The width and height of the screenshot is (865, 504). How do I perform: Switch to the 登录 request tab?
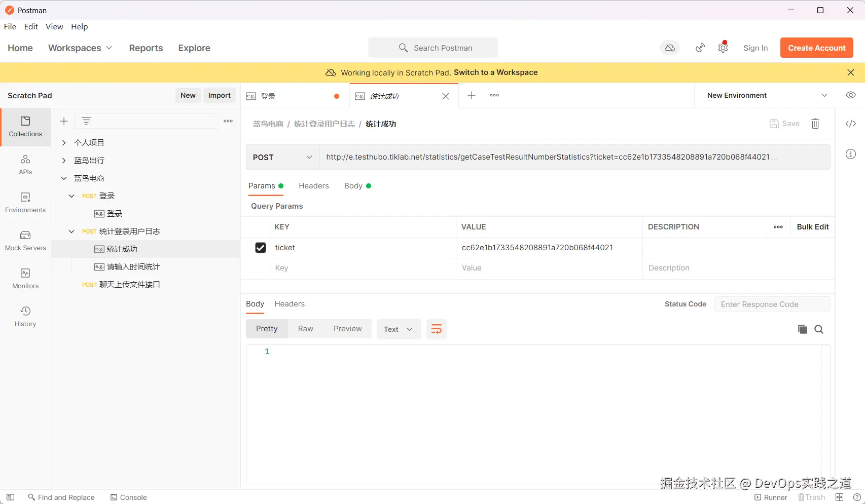pos(295,96)
